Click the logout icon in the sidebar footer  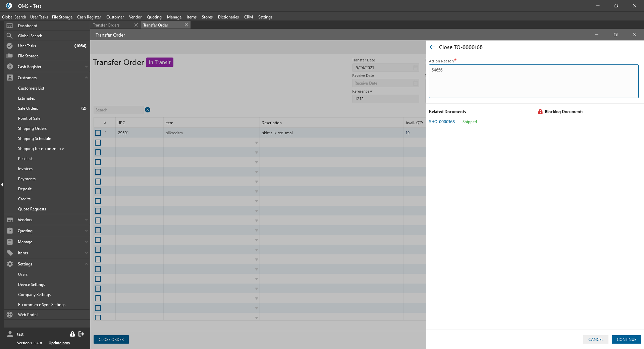pyautogui.click(x=81, y=334)
